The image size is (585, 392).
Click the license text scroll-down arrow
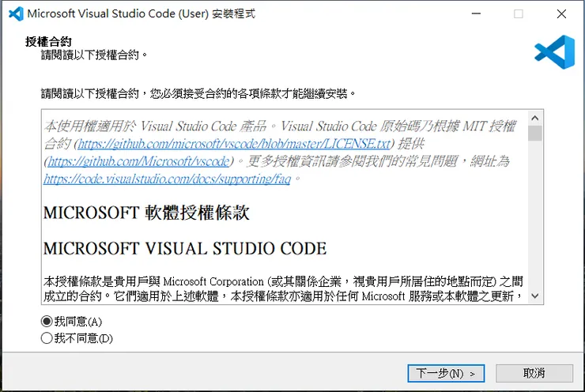coord(535,296)
